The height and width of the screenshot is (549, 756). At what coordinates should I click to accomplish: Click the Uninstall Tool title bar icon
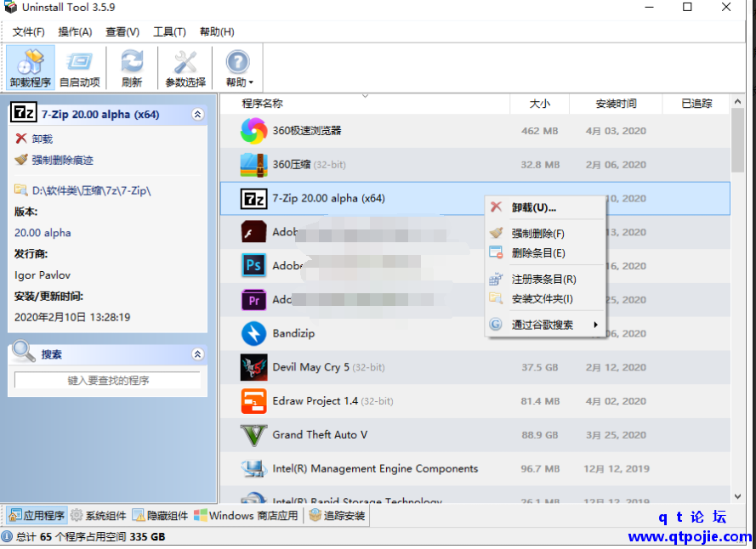coord(10,8)
